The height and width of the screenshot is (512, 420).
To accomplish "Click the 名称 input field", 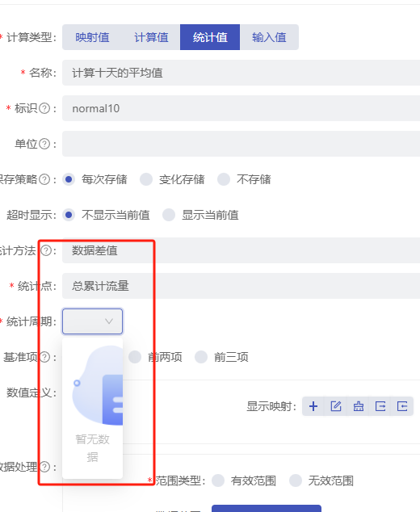I will (x=241, y=73).
